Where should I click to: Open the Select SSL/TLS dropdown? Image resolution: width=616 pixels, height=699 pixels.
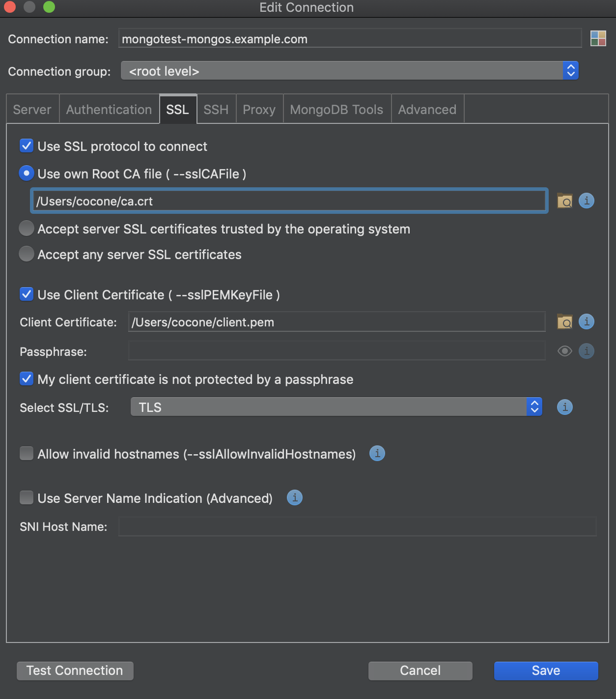pos(336,407)
